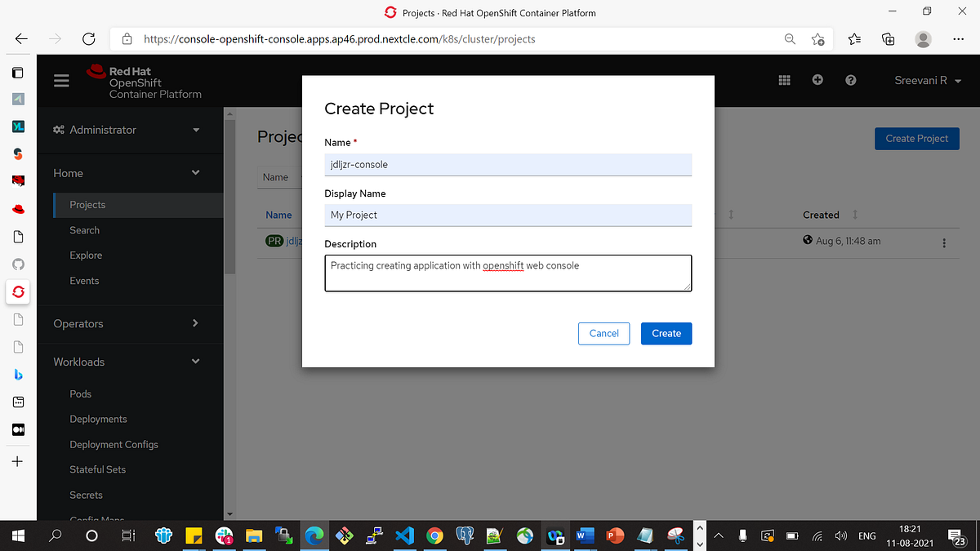The image size is (980, 551).
Task: Click the GitHub icon in the browser sidebar
Action: 17,264
